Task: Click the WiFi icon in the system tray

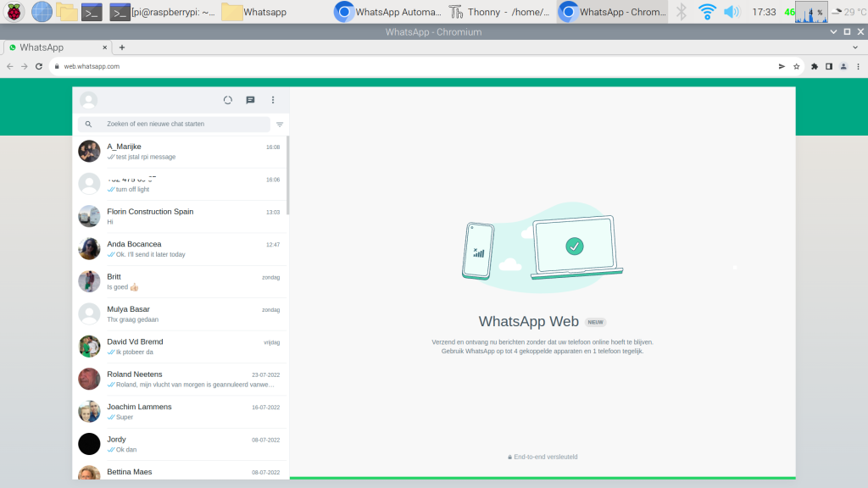Action: coord(706,12)
